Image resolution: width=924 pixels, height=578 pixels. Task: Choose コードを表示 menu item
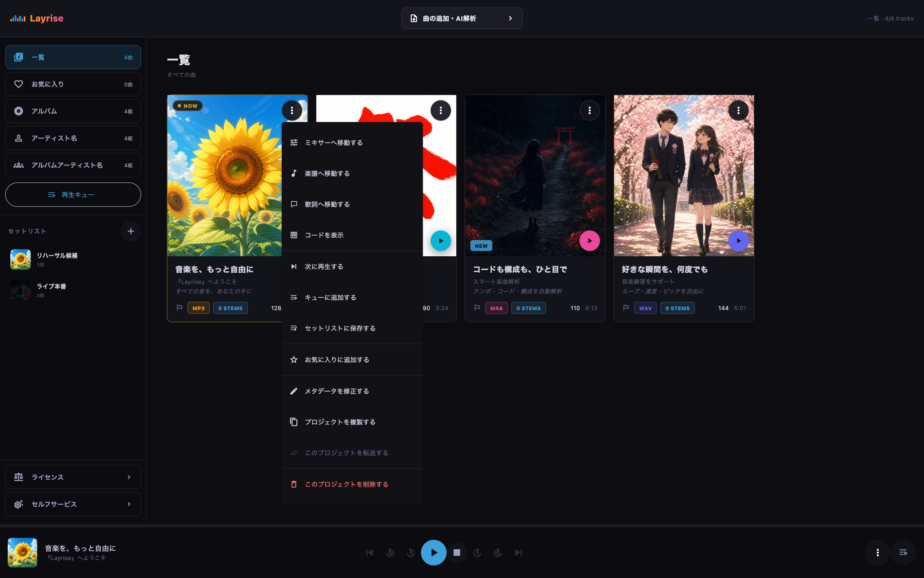(x=352, y=235)
